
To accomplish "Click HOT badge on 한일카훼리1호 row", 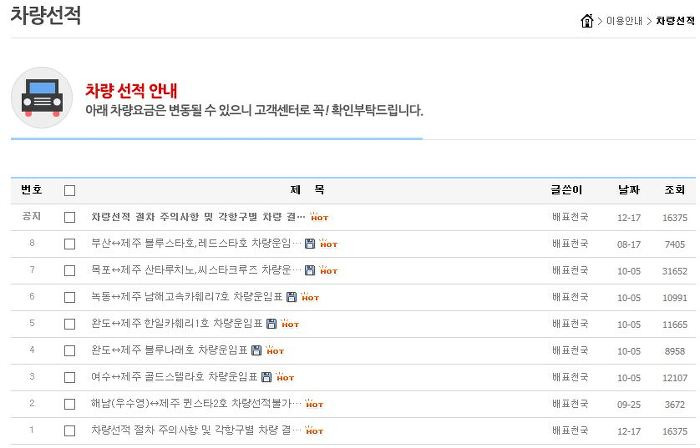I will click(290, 324).
